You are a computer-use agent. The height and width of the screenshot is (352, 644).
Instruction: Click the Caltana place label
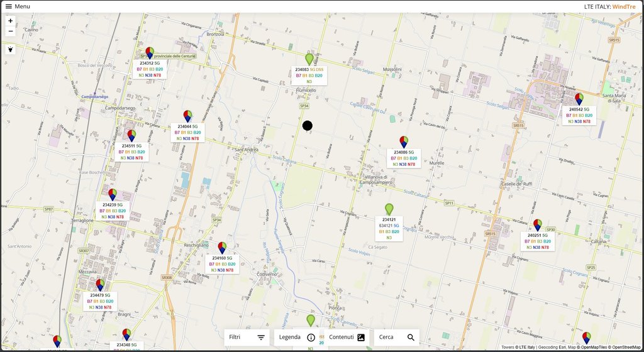coord(598,241)
